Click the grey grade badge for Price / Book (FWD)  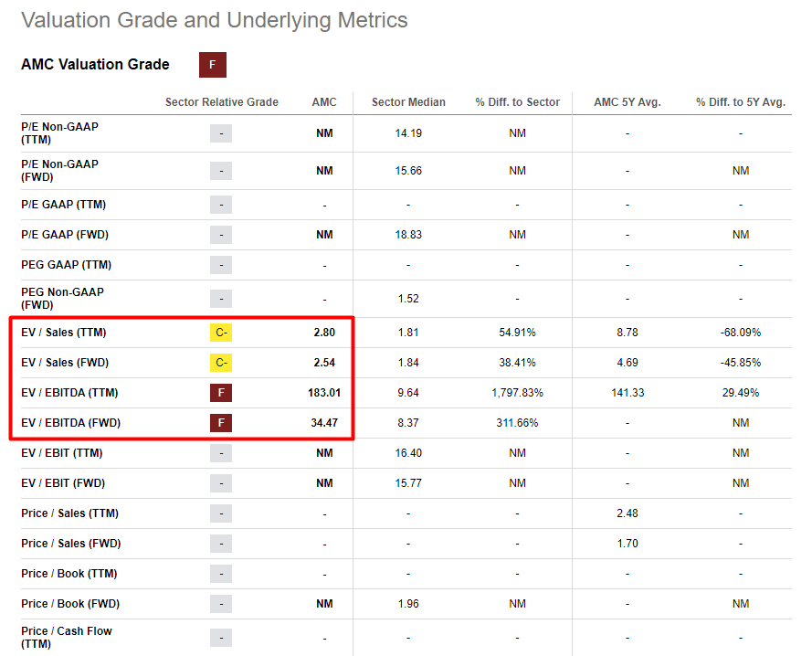[221, 604]
